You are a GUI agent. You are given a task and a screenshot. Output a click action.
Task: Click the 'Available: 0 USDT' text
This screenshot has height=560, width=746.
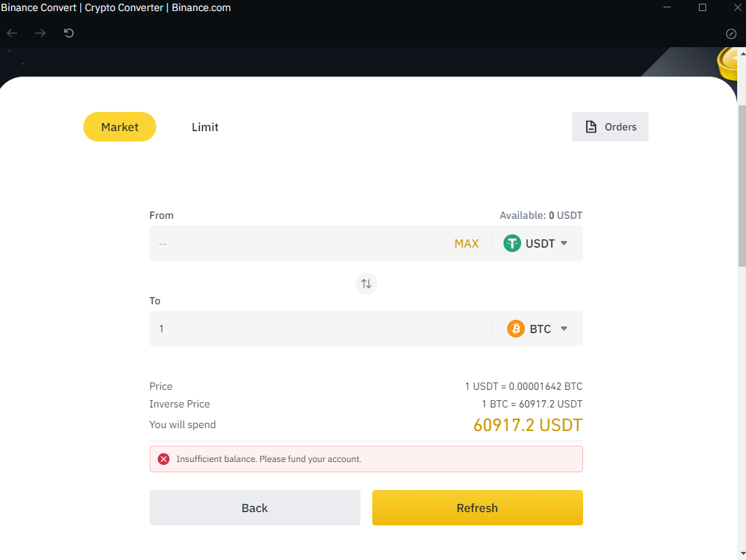pyautogui.click(x=541, y=215)
